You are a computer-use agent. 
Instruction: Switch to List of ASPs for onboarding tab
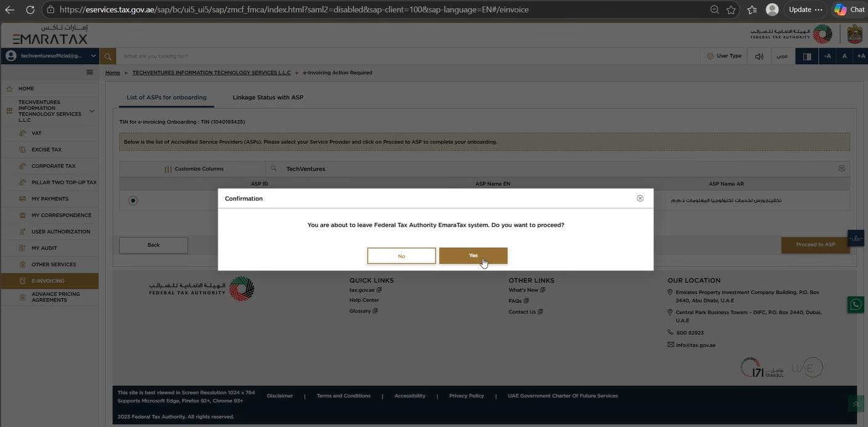167,97
